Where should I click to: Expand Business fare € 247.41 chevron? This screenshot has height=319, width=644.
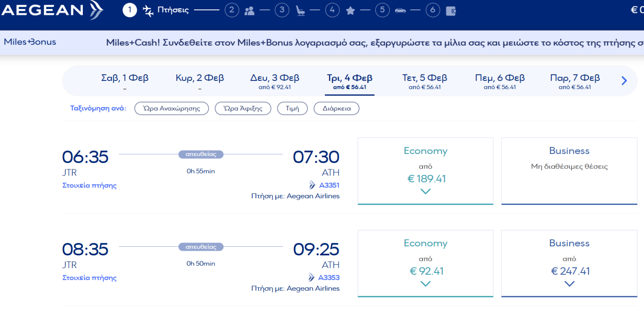pos(569,284)
